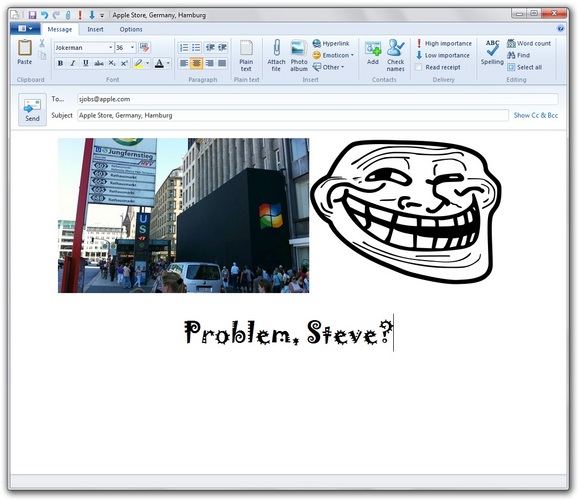This screenshot has width=579, height=500.
Task: Expand the Other insert dropdown
Action: (329, 67)
